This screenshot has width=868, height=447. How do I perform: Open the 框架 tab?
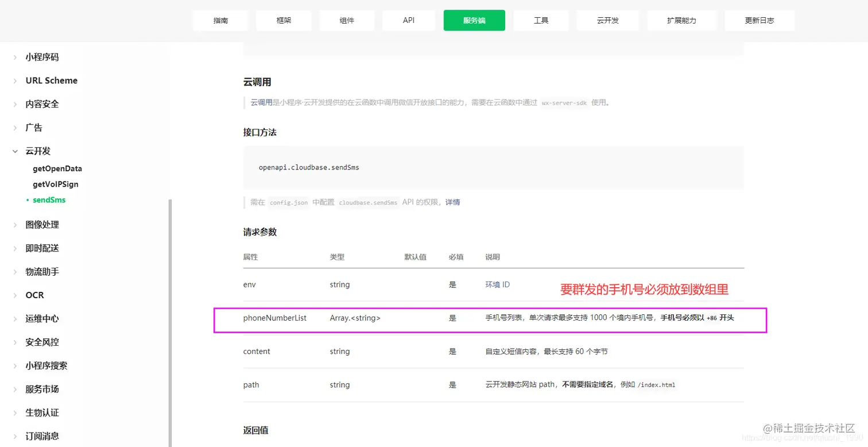(284, 20)
